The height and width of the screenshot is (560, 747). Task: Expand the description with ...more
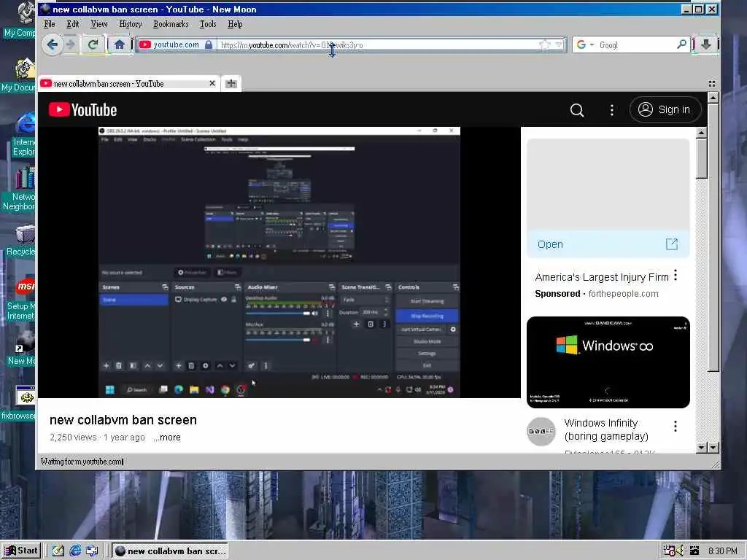coord(167,437)
